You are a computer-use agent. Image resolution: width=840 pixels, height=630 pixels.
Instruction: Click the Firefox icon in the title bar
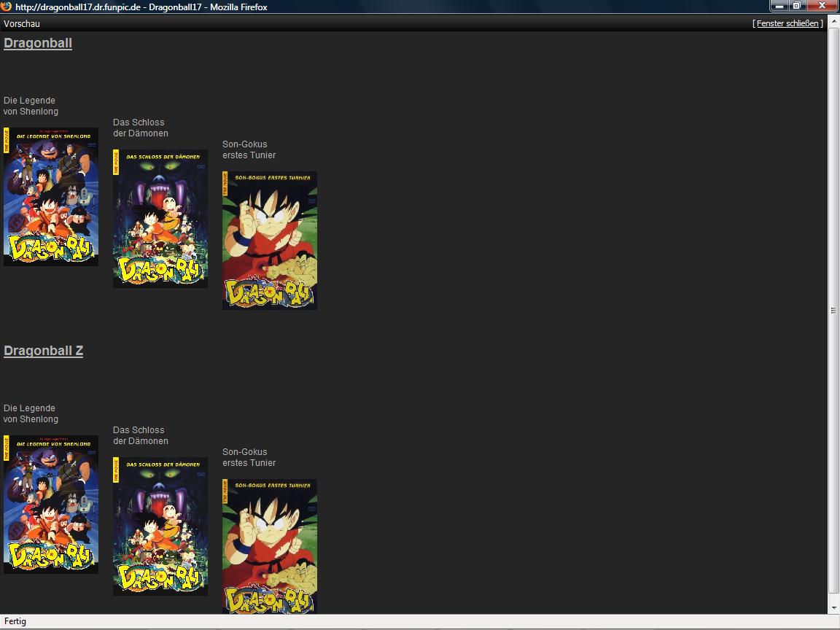pyautogui.click(x=7, y=7)
